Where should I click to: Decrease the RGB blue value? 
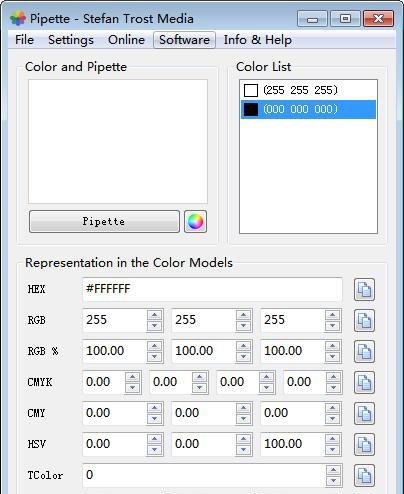click(333, 326)
